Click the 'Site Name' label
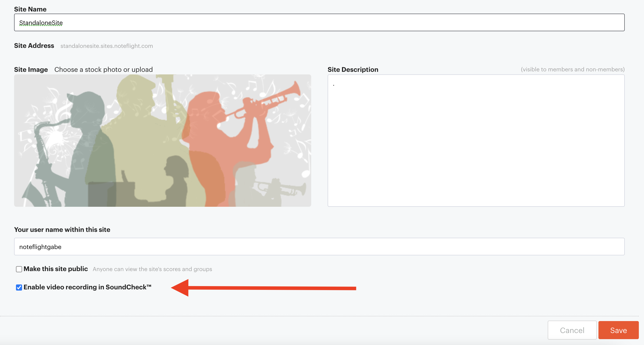The width and height of the screenshot is (644, 345). point(30,9)
